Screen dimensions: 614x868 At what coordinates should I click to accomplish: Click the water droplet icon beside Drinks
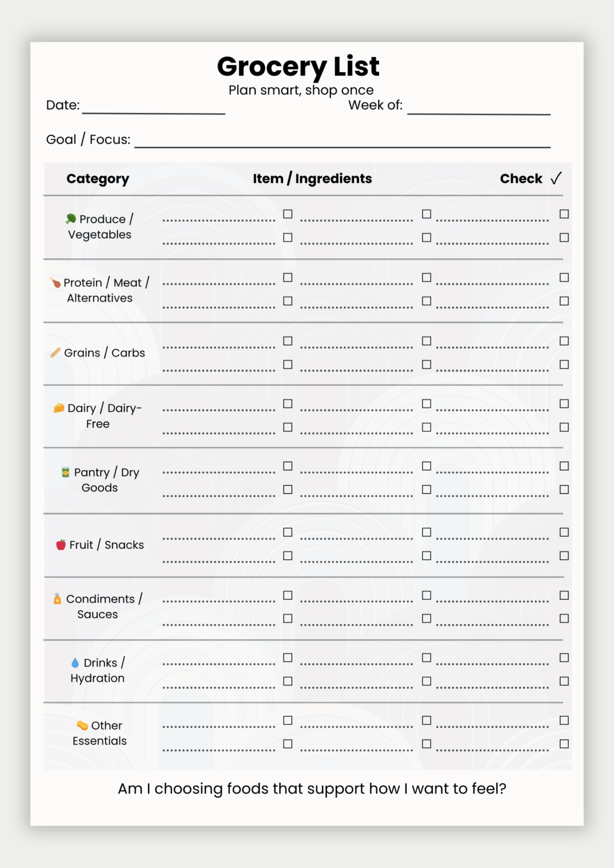pos(75,662)
